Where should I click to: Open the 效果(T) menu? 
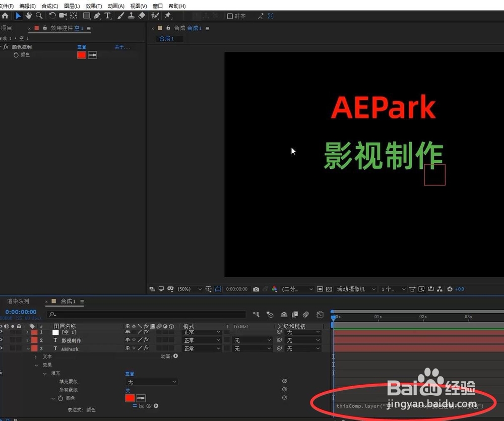coord(94,6)
